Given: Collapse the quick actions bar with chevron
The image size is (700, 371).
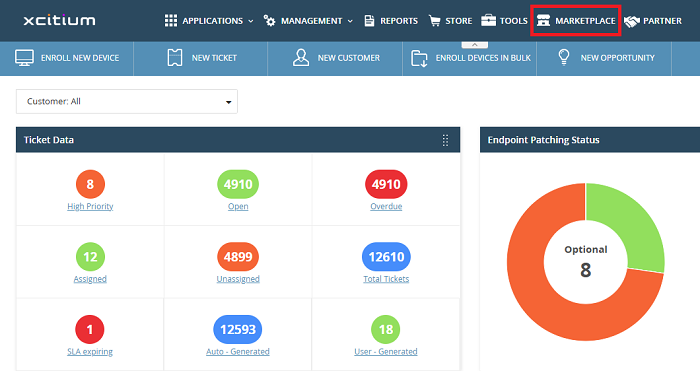Looking at the screenshot, I should 475,45.
